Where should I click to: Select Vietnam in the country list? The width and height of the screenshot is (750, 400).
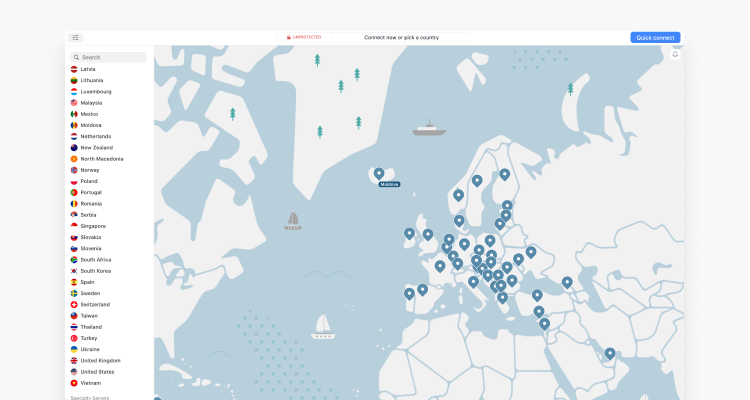coord(90,383)
